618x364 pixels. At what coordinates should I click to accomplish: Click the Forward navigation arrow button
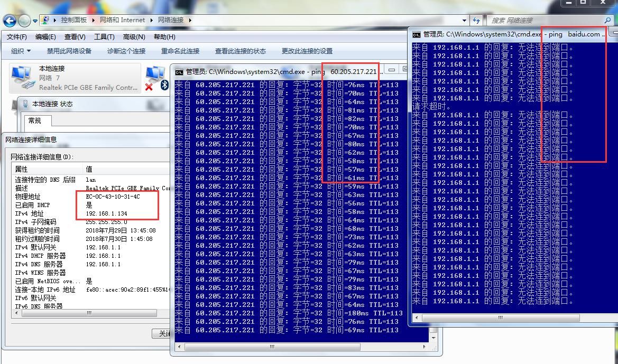coord(24,21)
